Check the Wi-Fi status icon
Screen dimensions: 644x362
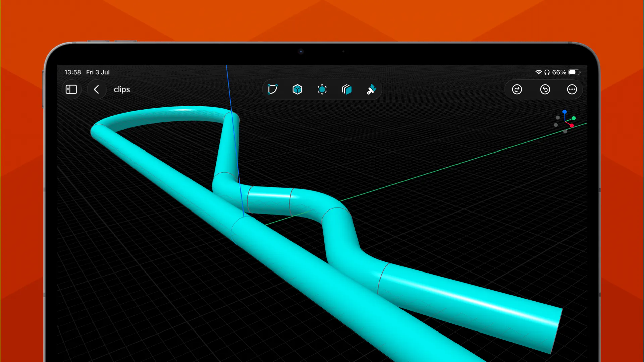point(538,72)
